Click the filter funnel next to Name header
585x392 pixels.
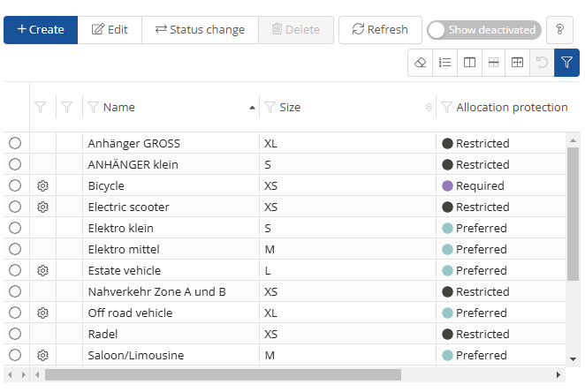coord(92,108)
